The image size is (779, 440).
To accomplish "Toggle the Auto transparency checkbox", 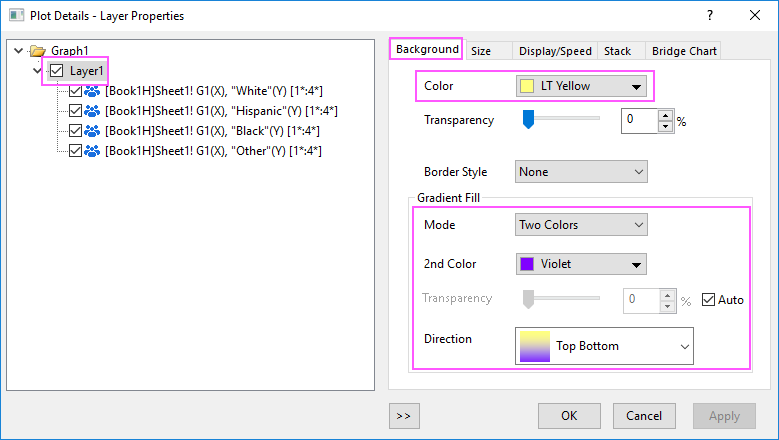I will tap(708, 299).
